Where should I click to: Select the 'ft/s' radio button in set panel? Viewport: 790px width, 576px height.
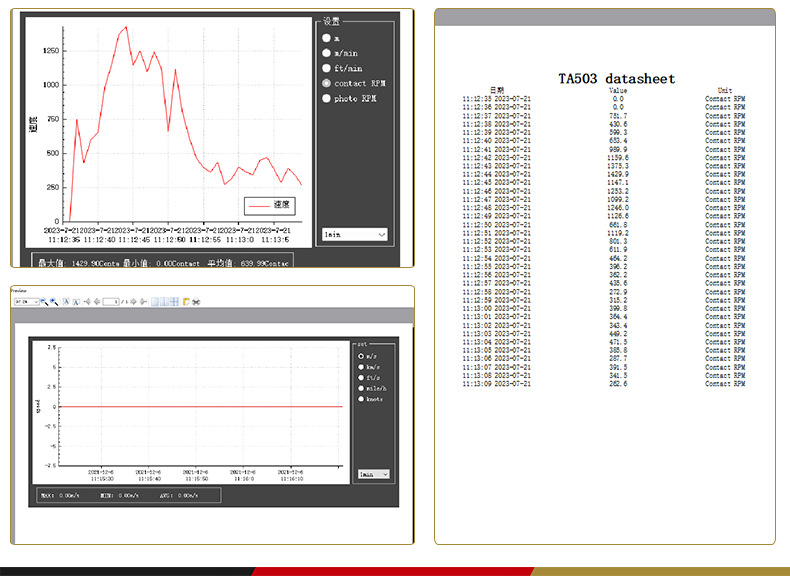tap(361, 377)
